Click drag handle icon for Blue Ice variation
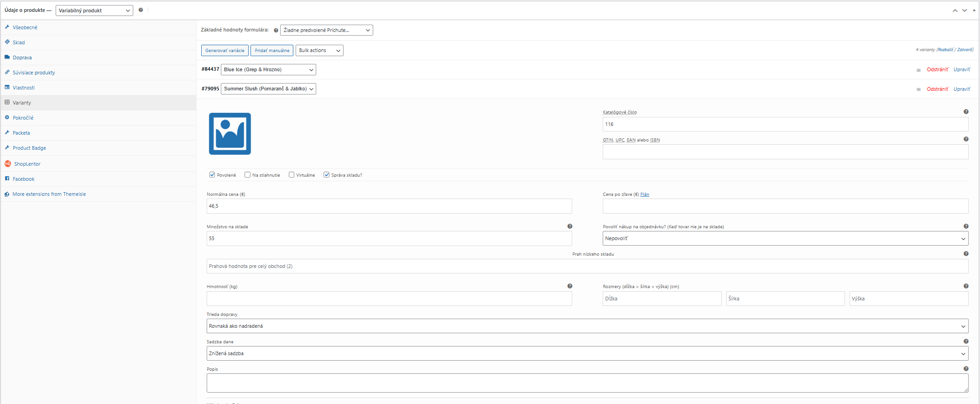 click(x=918, y=70)
